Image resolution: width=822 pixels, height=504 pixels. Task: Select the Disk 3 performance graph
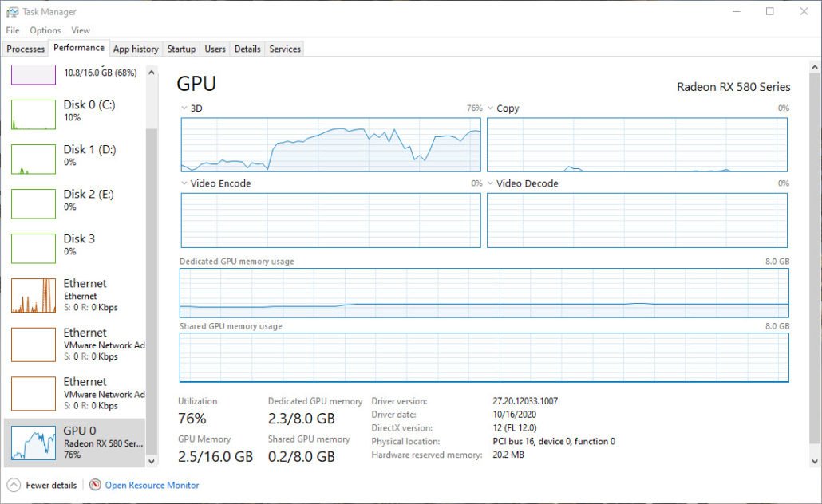coord(76,246)
